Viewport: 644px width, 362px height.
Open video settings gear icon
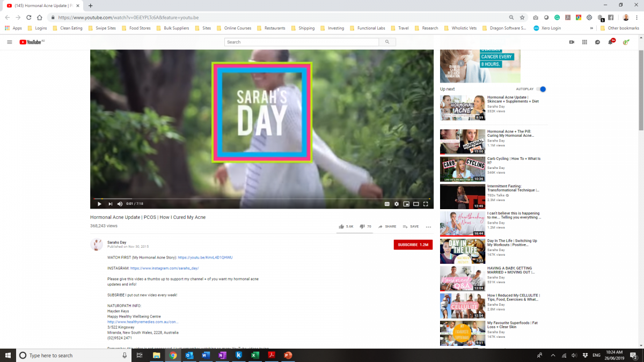397,204
